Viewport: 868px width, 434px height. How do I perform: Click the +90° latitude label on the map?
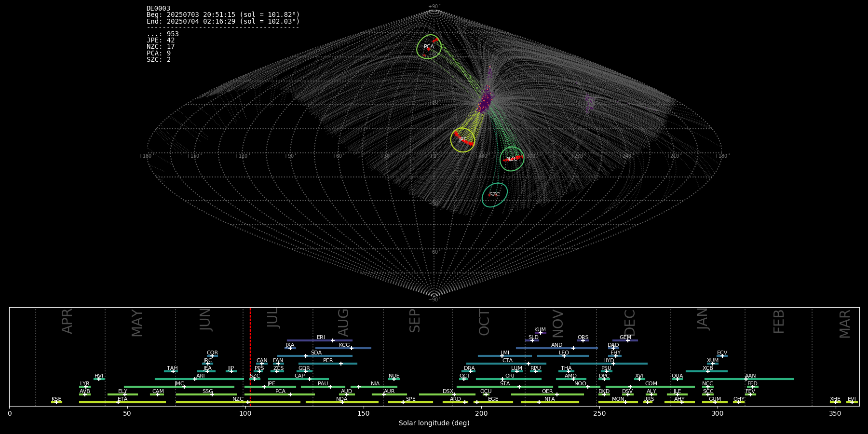434,7
